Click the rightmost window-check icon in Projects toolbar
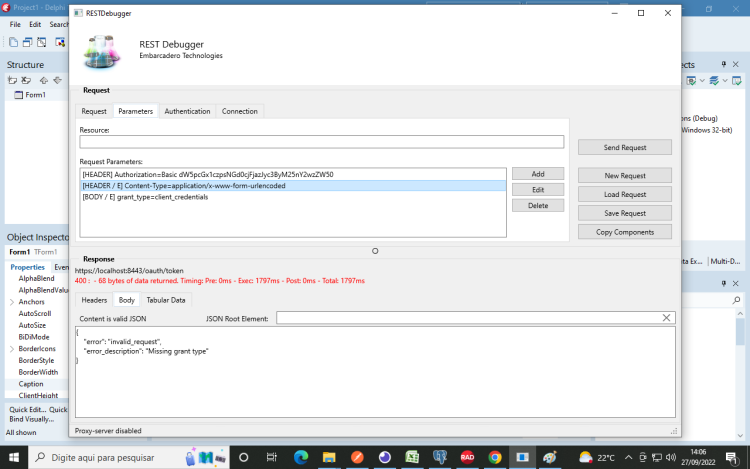 click(737, 81)
